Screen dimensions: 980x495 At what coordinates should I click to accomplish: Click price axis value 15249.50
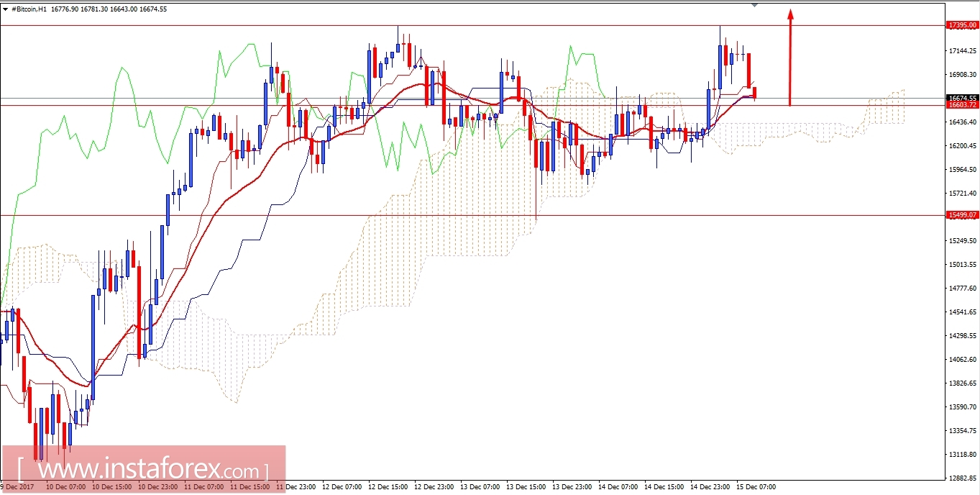(x=962, y=241)
